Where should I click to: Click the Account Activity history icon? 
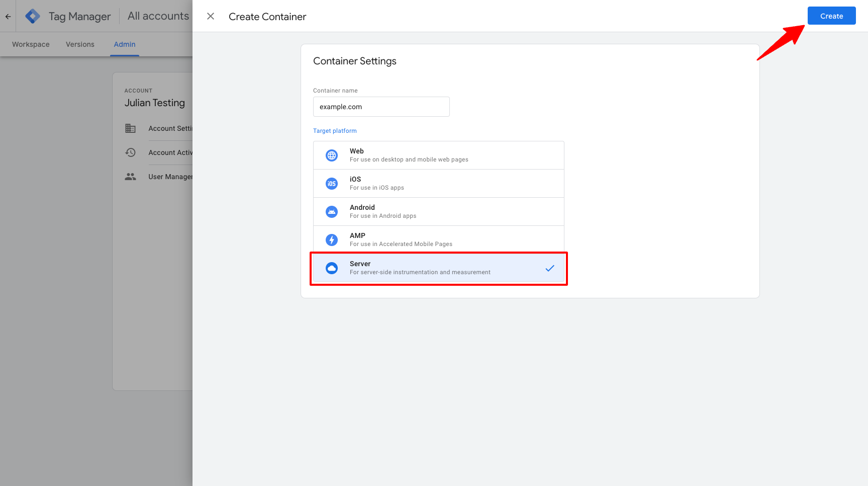click(x=130, y=152)
